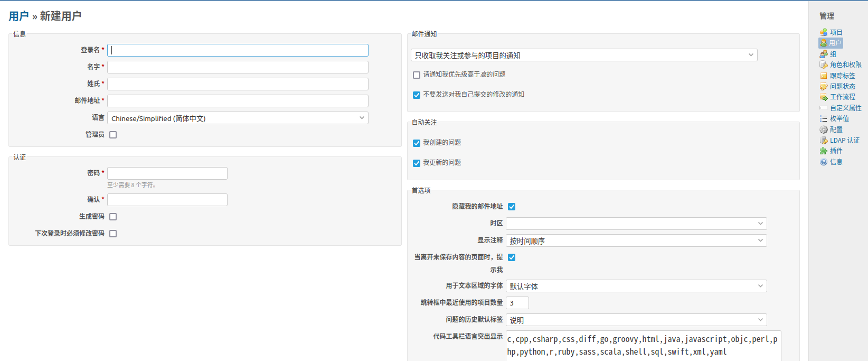Uncheck 隐藏我的邮件地址 checkbox
The image size is (868, 361).
512,207
